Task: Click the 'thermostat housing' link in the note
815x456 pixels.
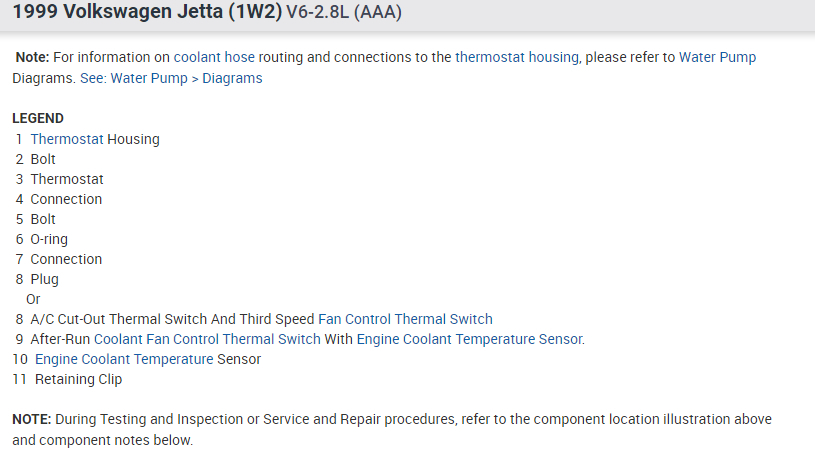Action: click(516, 57)
